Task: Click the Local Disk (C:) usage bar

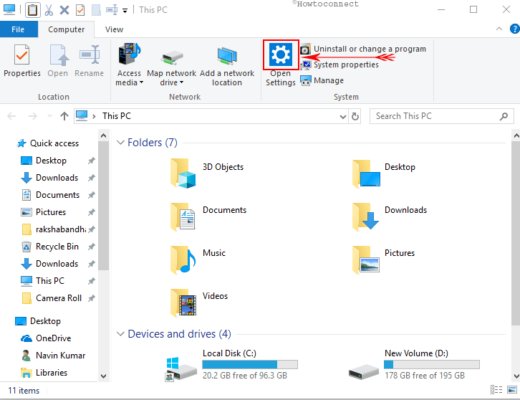Action: point(250,365)
